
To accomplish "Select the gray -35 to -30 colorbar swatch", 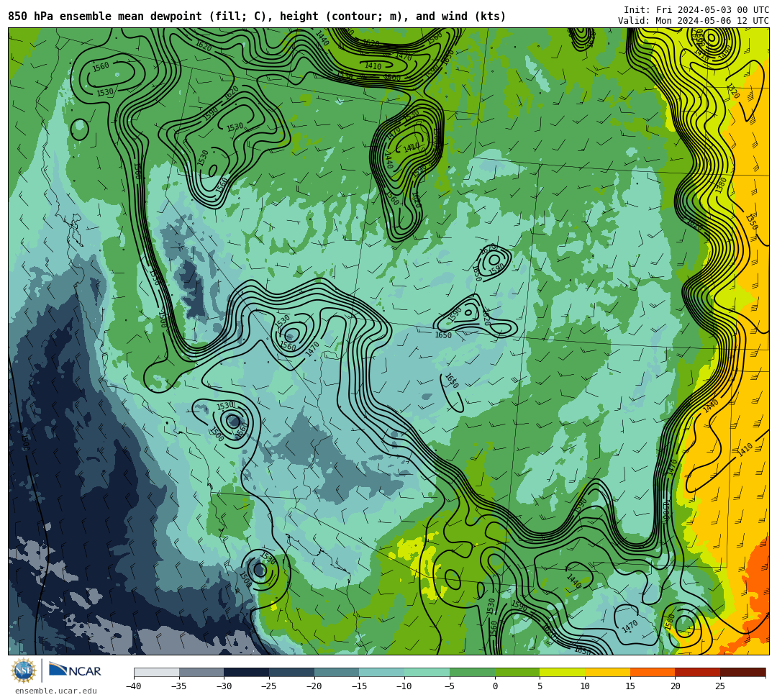I will (x=201, y=672).
